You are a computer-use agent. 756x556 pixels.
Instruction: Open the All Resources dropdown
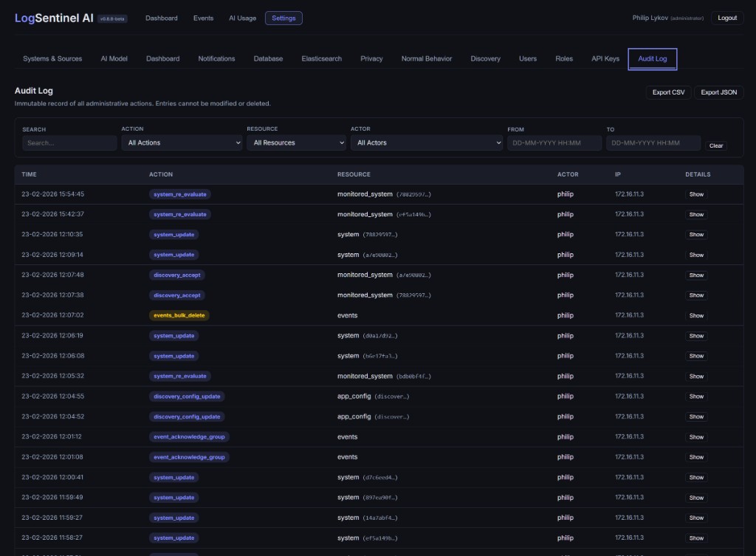pos(296,143)
